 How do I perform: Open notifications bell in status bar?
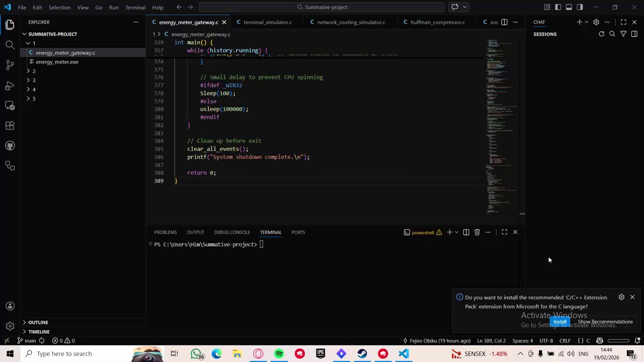(x=637, y=341)
